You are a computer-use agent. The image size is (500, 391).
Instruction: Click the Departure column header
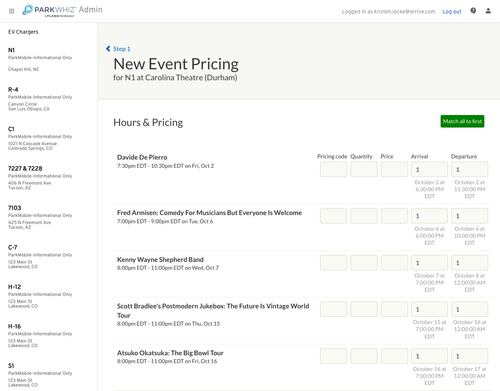(x=464, y=156)
